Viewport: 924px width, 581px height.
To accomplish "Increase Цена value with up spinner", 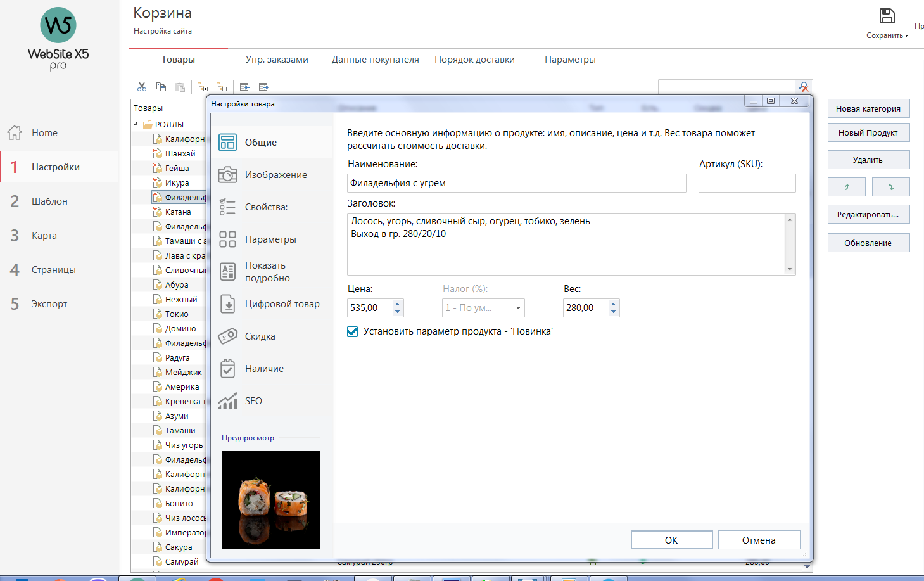I will point(398,304).
